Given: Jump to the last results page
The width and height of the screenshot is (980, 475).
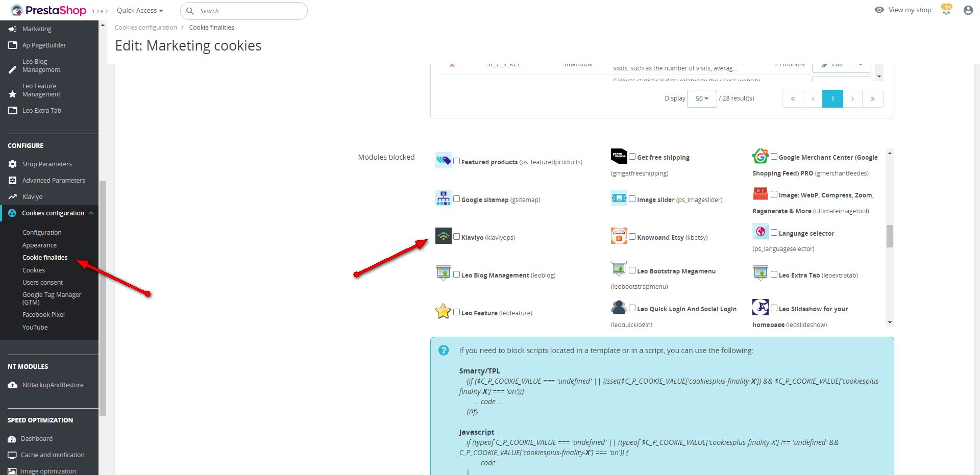Looking at the screenshot, I should pyautogui.click(x=873, y=98).
